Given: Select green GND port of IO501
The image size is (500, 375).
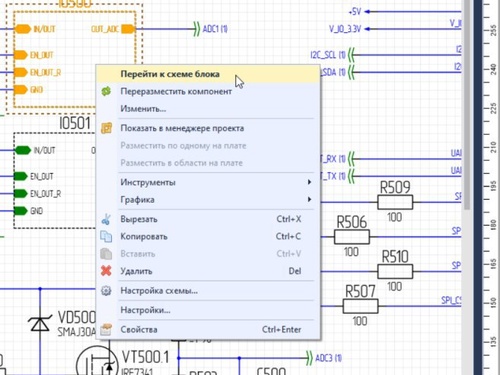Looking at the screenshot, I should click(21, 211).
